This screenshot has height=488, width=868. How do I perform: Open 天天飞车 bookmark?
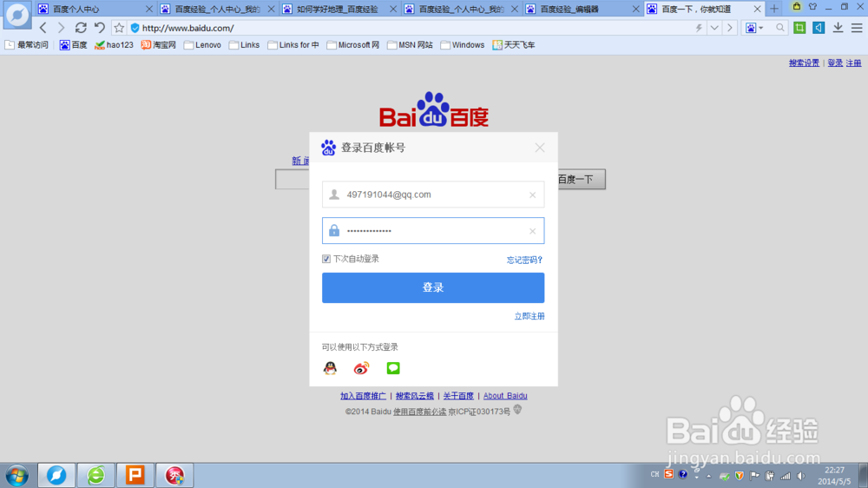click(x=514, y=45)
